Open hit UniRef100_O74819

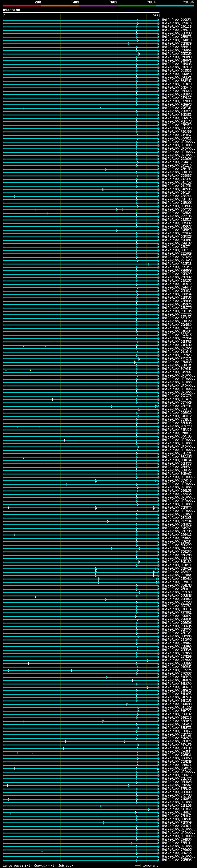[x=176, y=40]
